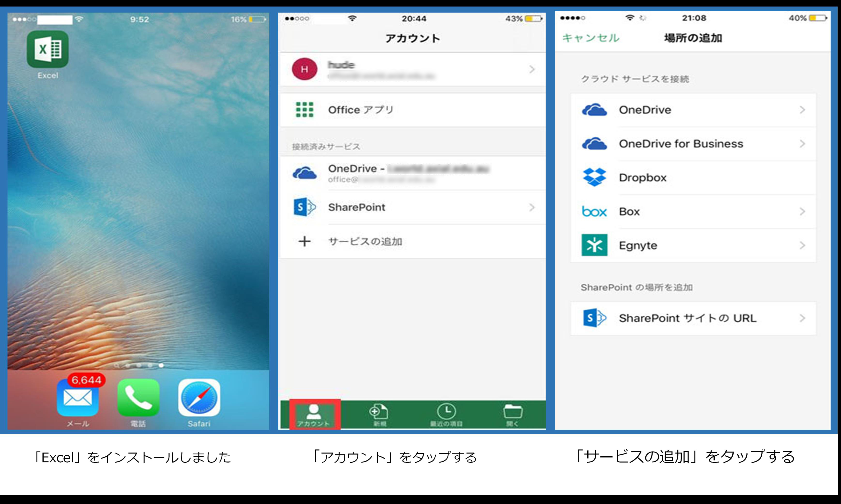Tap battery indicator on home screen status bar
This screenshot has height=504, width=841.
[257, 19]
